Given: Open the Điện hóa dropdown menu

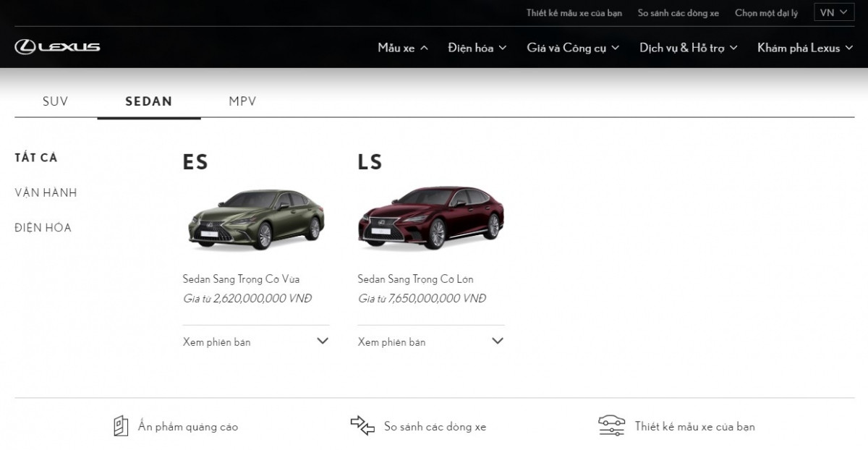Looking at the screenshot, I should 477,48.
